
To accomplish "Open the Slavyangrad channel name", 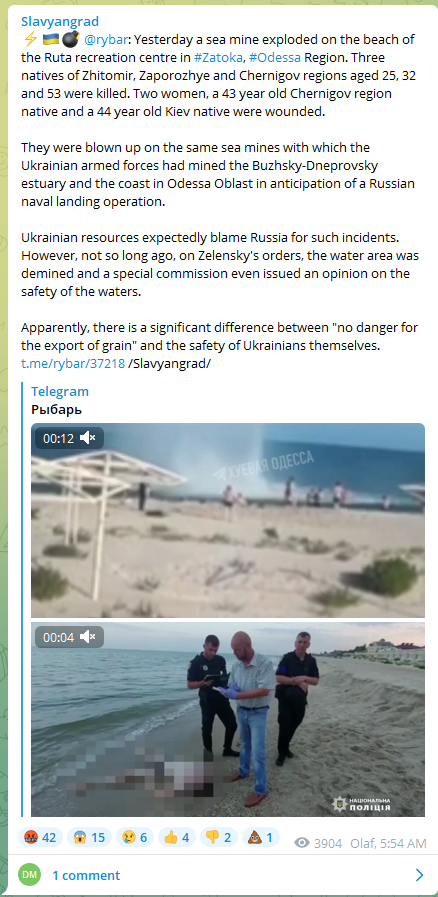I will tap(60, 22).
